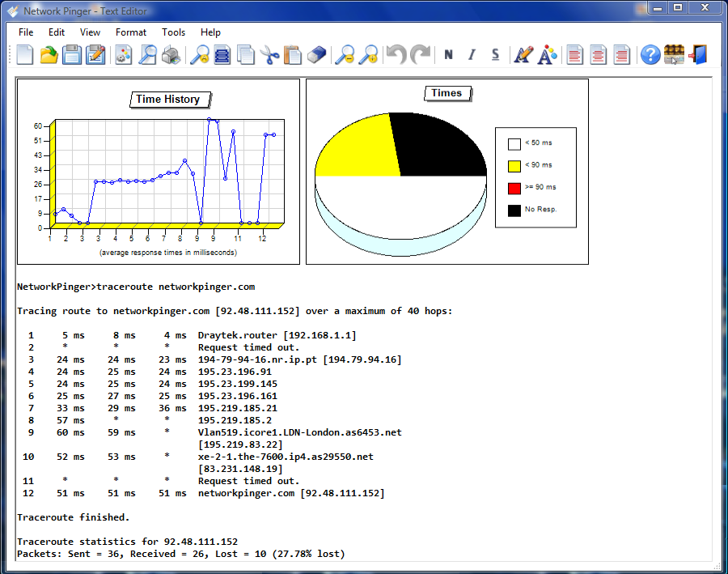
Task: Align text right
Action: tap(622, 55)
